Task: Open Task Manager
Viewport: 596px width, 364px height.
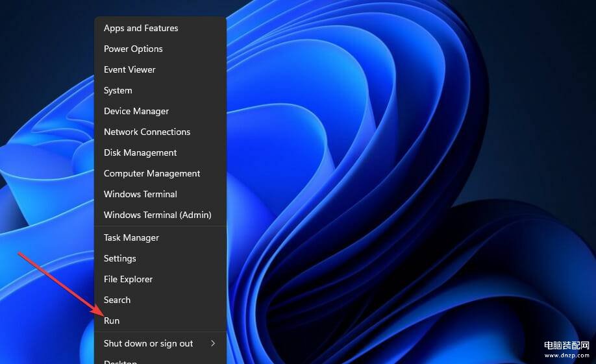Action: pos(160,237)
